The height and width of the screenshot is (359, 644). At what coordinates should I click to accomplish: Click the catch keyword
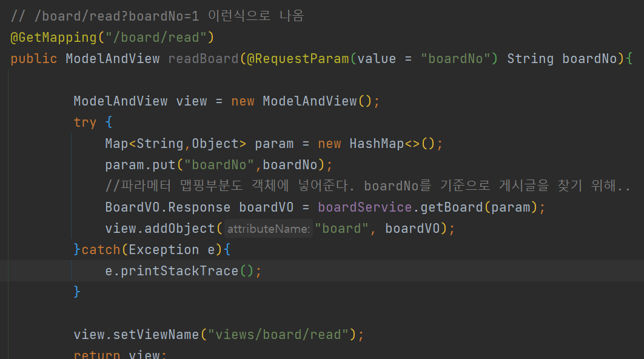click(101, 250)
